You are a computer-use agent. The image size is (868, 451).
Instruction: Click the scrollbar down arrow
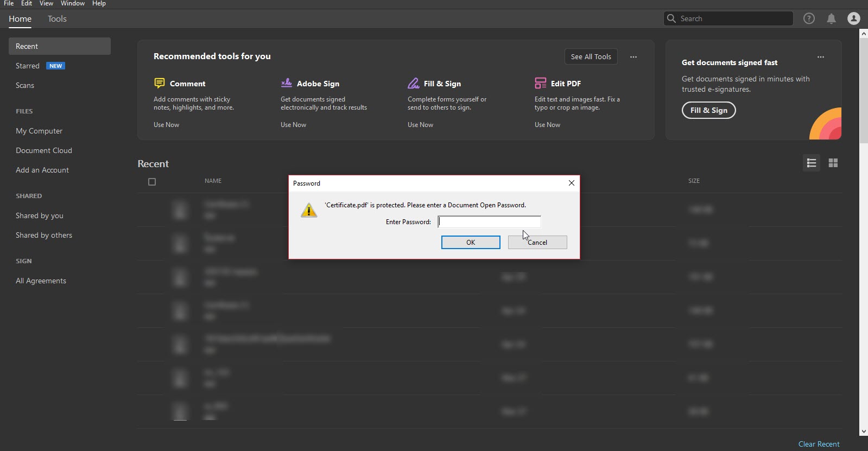point(863,431)
